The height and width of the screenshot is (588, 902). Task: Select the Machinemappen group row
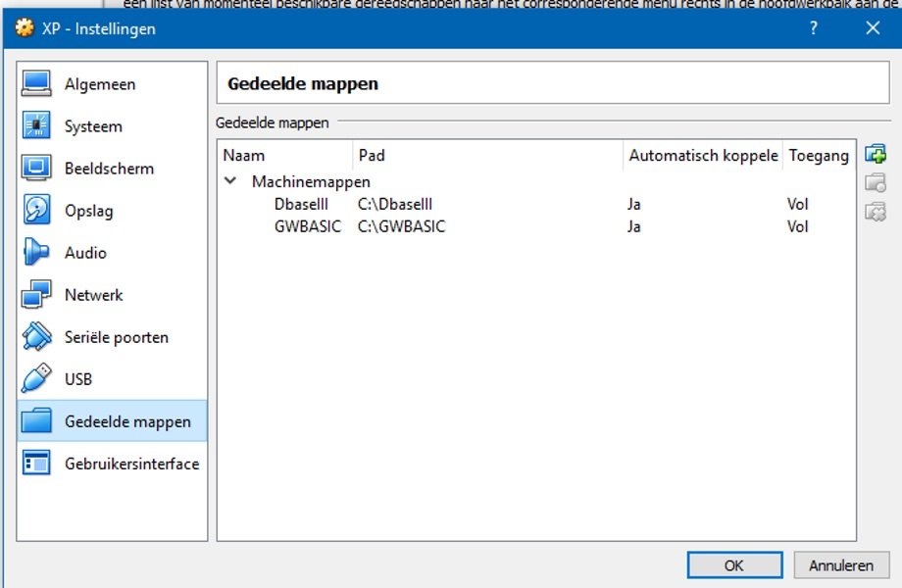coord(536,181)
